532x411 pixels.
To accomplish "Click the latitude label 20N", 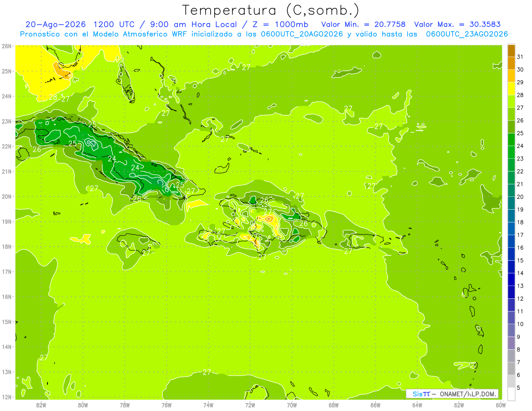I will tap(7, 196).
